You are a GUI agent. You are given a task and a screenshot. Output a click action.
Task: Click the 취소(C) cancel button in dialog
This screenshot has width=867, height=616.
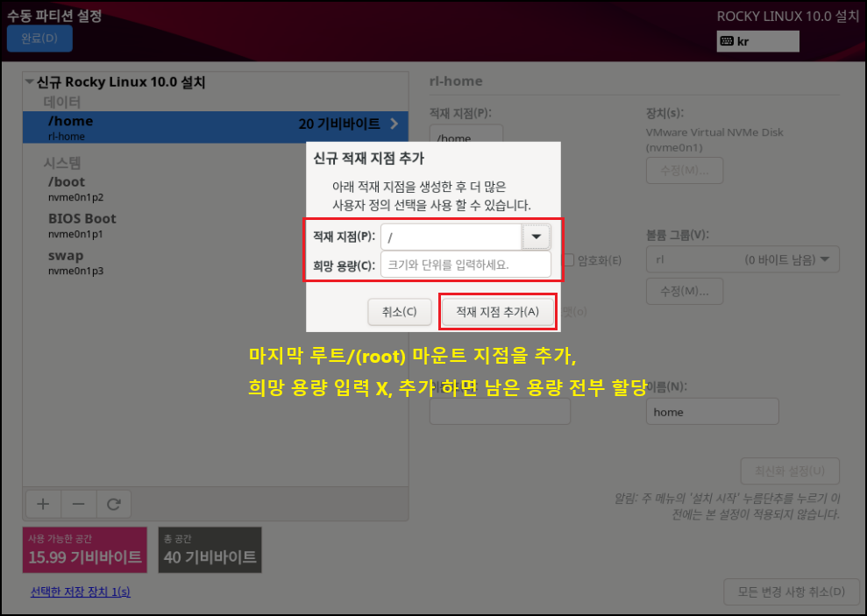[x=399, y=312]
